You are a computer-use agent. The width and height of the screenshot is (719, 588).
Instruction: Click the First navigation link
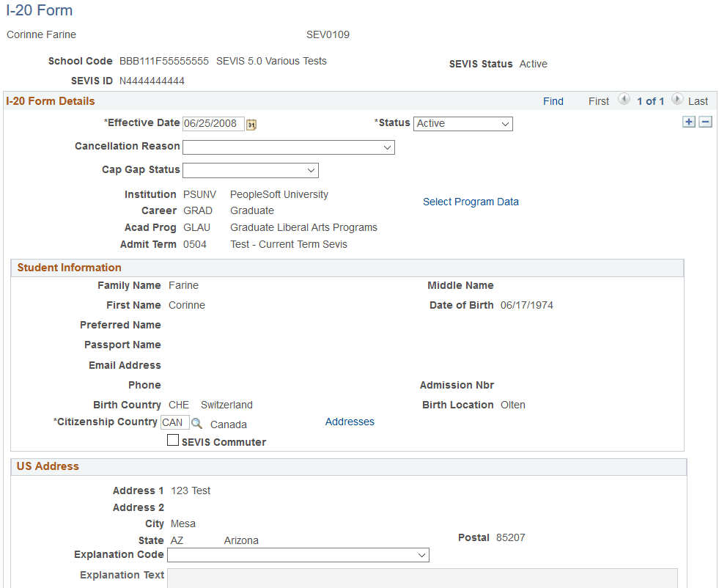(598, 101)
